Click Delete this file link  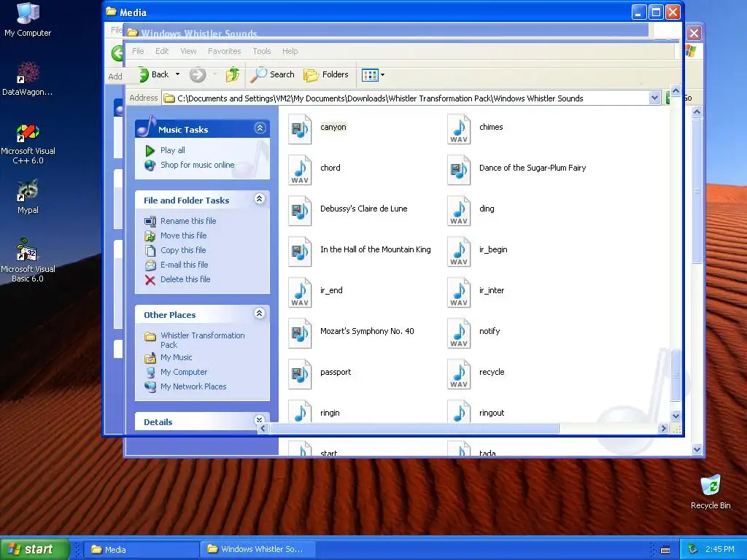click(185, 279)
